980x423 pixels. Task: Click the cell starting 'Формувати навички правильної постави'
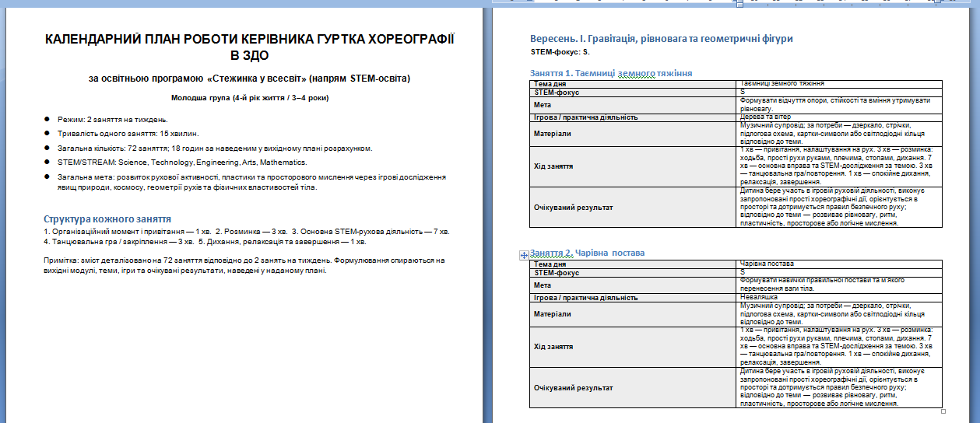click(839, 285)
